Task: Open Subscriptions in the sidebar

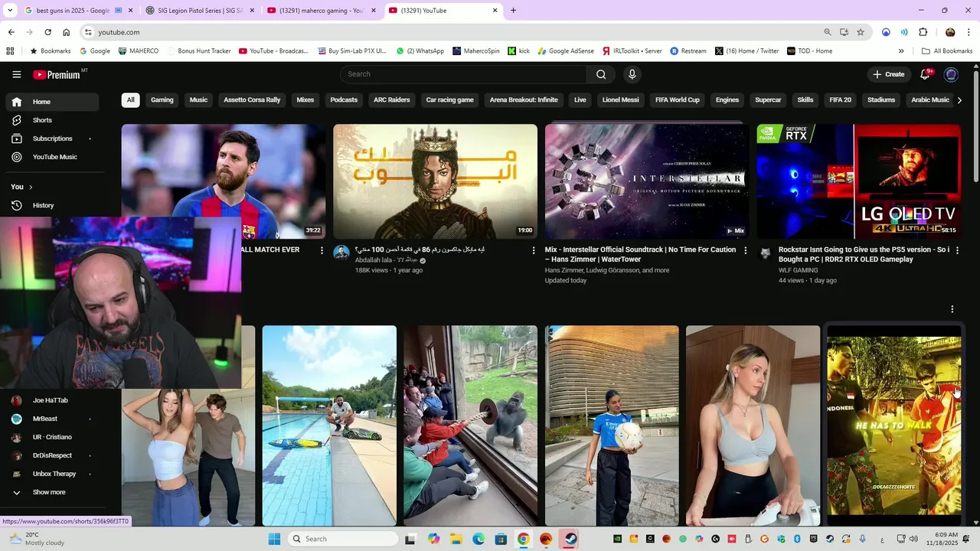Action: tap(52, 139)
